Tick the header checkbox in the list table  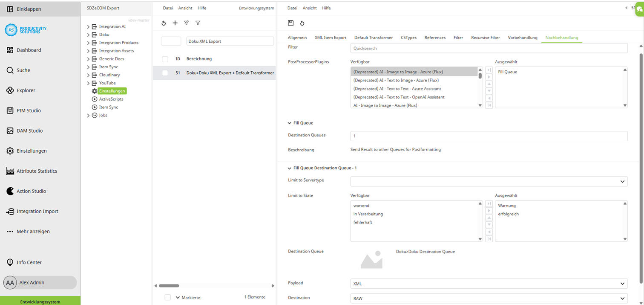tap(165, 59)
